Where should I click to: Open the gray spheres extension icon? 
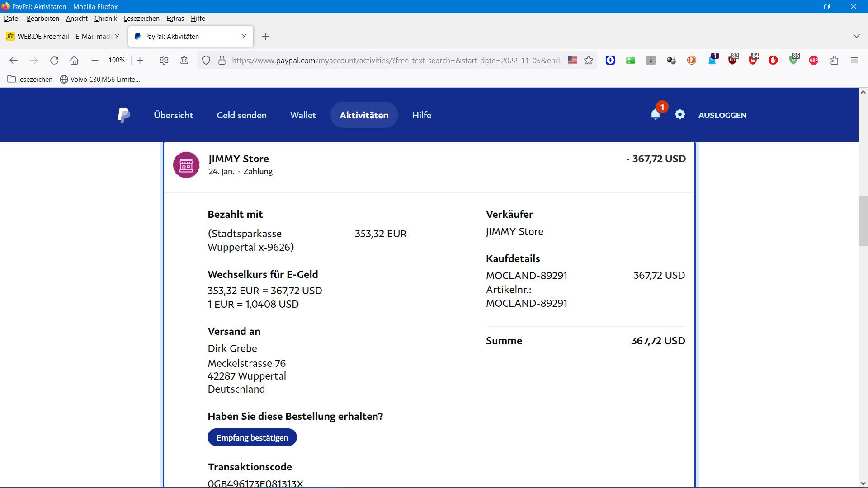(x=671, y=60)
